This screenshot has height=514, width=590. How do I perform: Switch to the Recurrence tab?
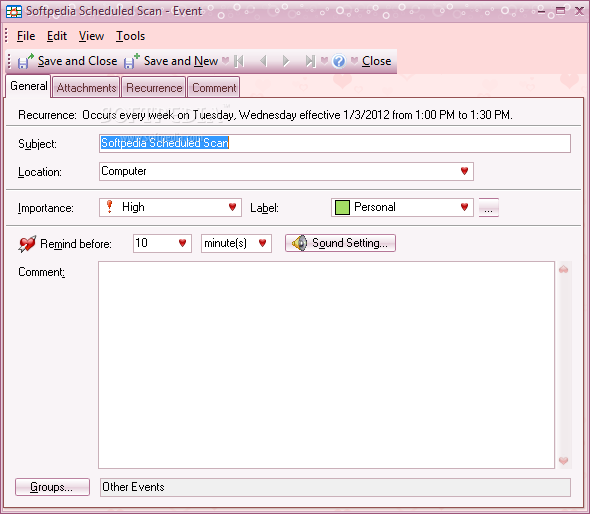[154, 88]
